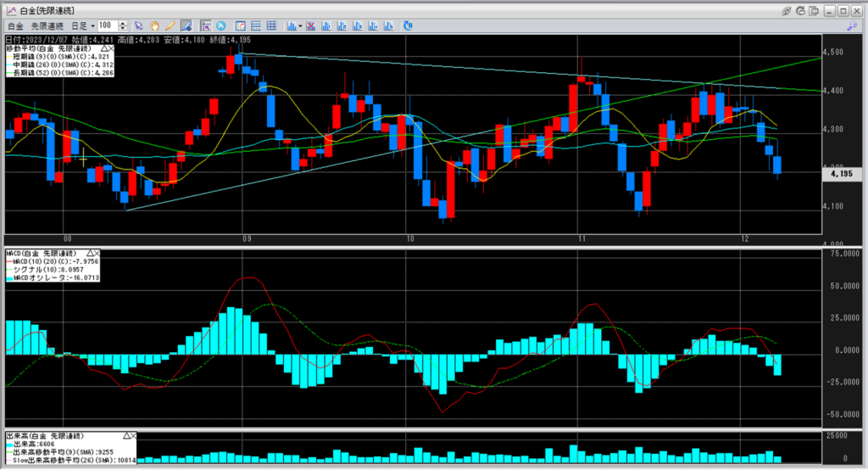Close the MACD legend with its X
Image resolution: width=868 pixels, height=470 pixels.
[97, 254]
